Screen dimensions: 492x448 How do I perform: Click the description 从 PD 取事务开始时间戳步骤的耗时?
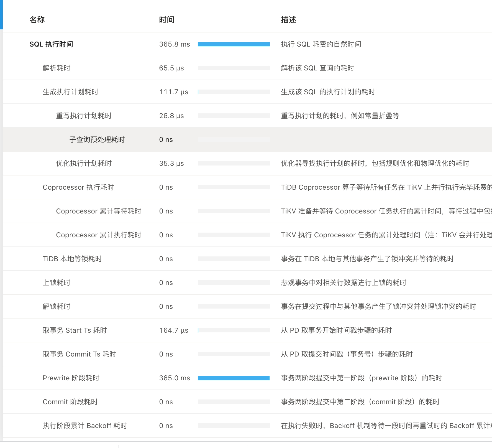tap(336, 330)
